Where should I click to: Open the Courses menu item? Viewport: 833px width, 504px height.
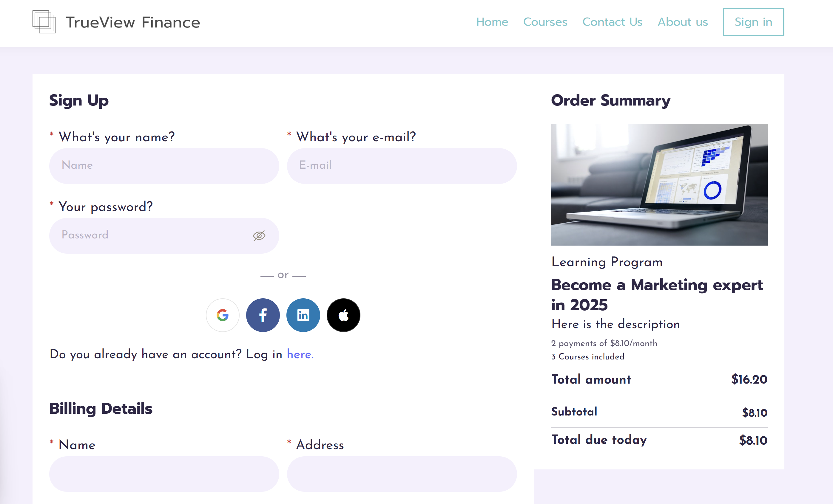click(545, 22)
